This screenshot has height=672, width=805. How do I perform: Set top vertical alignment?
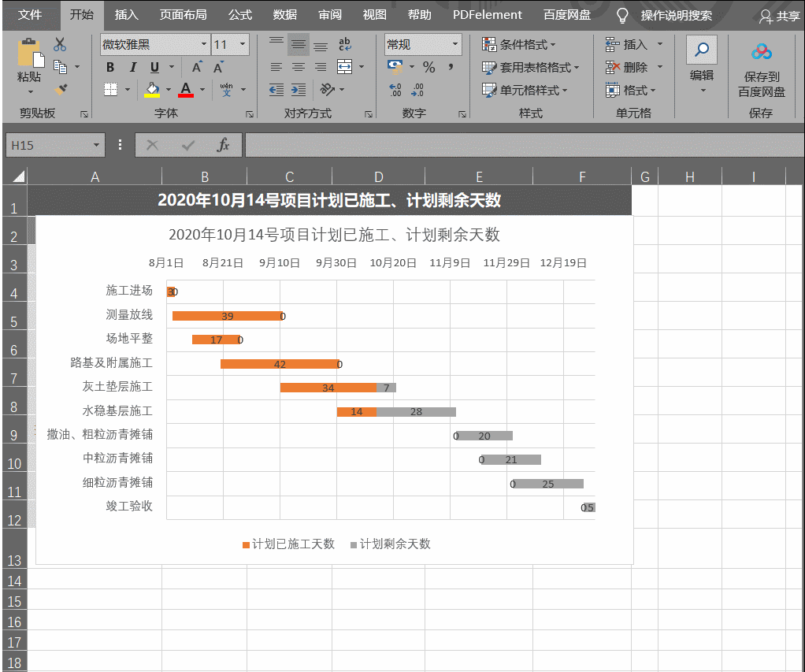tap(276, 43)
